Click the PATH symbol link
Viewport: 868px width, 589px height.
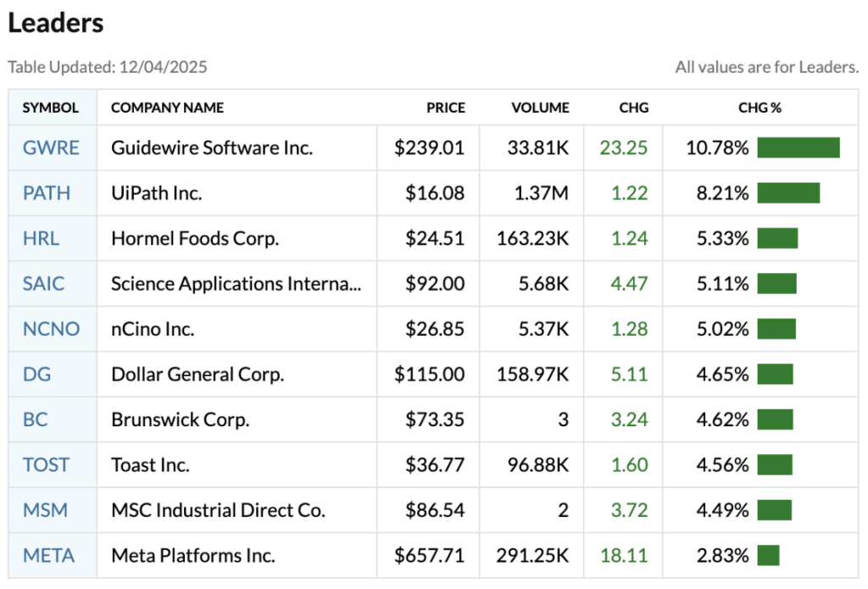47,193
